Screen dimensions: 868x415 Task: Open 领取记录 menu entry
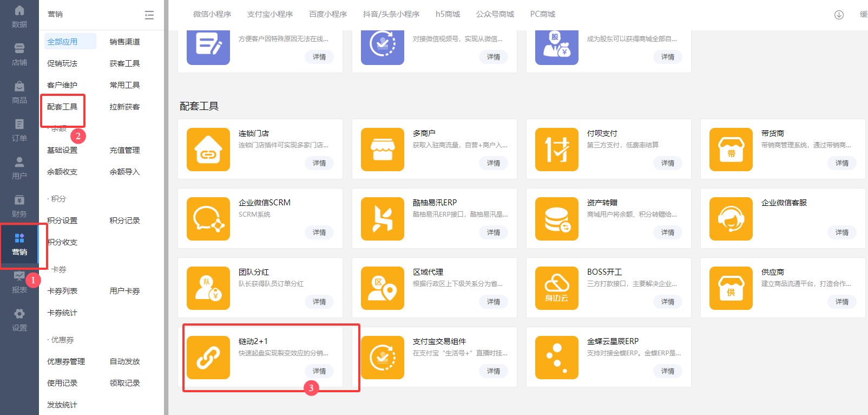click(x=125, y=383)
